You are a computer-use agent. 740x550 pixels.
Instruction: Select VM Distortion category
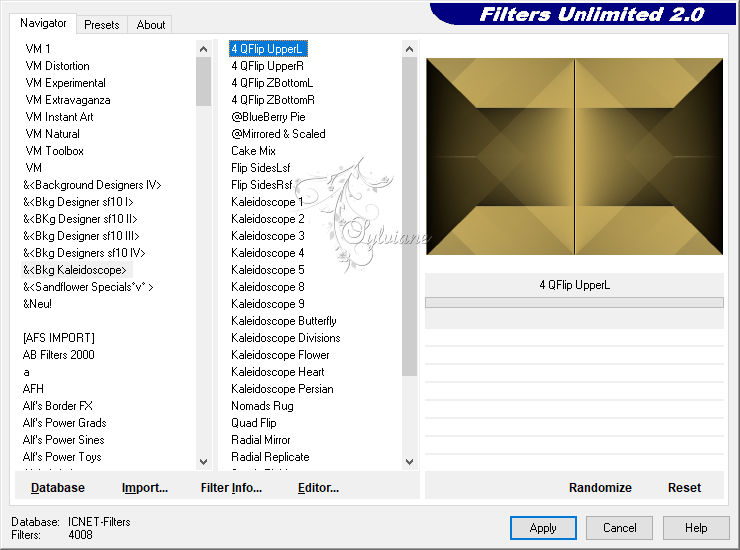pyautogui.click(x=58, y=66)
